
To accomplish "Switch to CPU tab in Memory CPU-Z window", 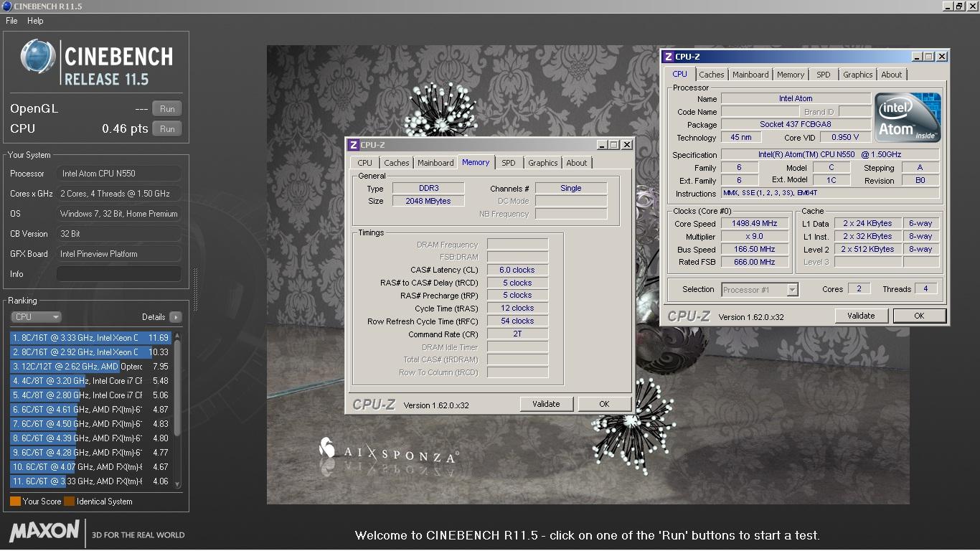I will click(x=364, y=163).
